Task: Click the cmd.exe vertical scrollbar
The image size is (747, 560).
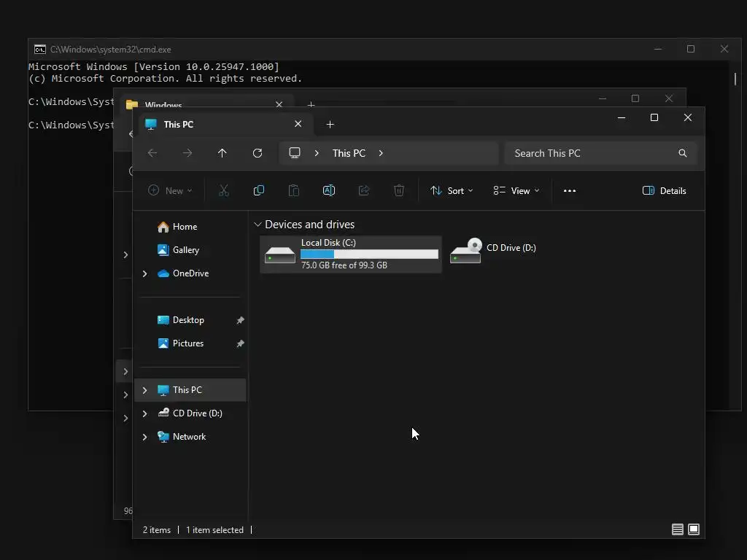Action: pyautogui.click(x=735, y=79)
